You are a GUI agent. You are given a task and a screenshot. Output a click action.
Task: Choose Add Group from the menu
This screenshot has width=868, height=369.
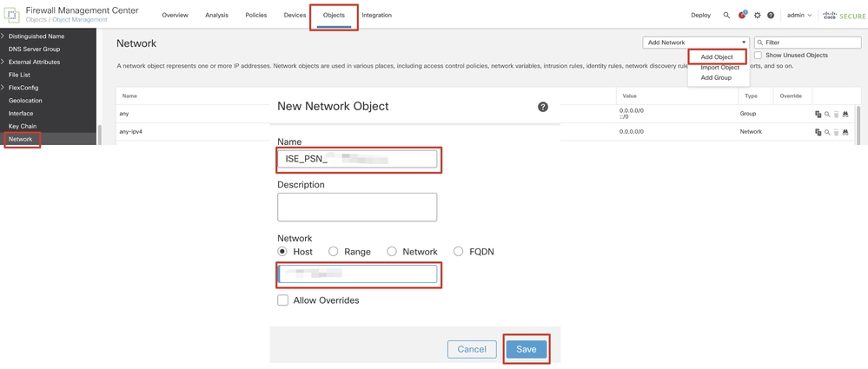[716, 78]
